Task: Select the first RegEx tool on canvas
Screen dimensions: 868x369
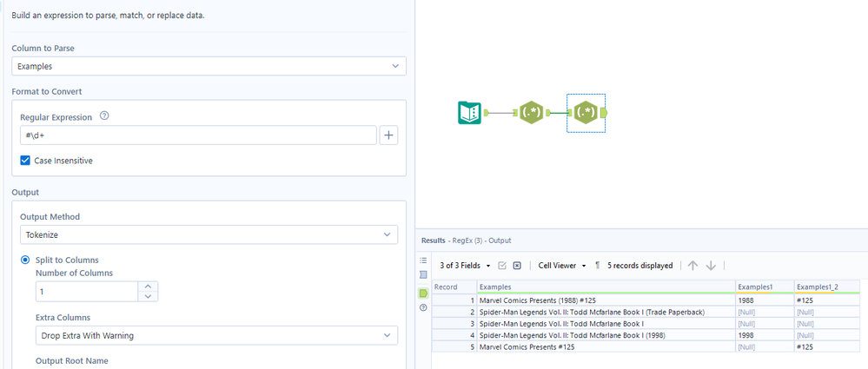Action: pyautogui.click(x=531, y=113)
